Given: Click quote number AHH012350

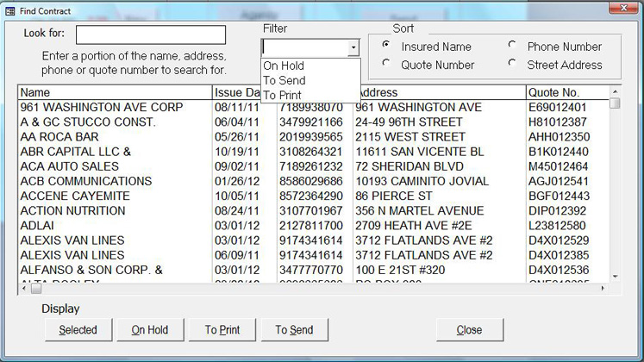Looking at the screenshot, I should (x=559, y=137).
